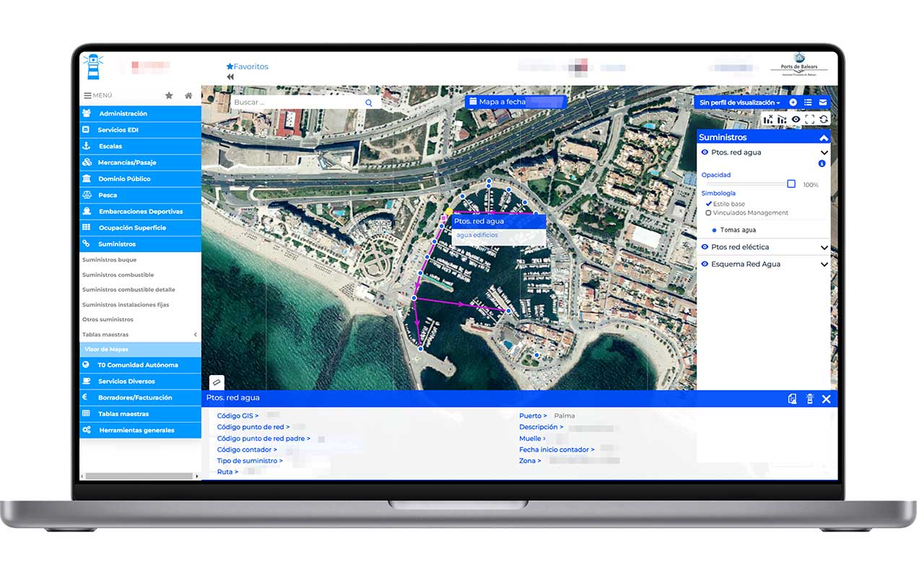The width and height of the screenshot is (924, 578).
Task: Select the ruler measure tool on map
Action: [x=217, y=382]
